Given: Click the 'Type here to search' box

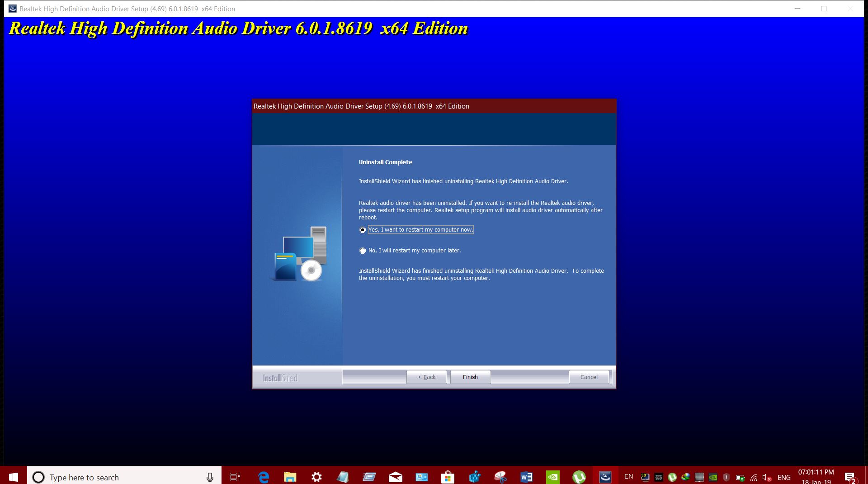Looking at the screenshot, I should (x=124, y=477).
